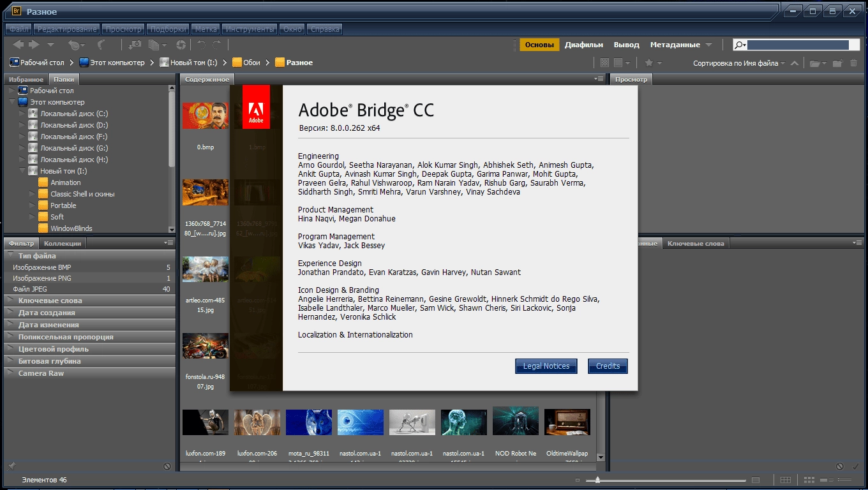Switch to thumbnails view icon
Image resolution: width=868 pixels, height=490 pixels.
click(x=809, y=480)
